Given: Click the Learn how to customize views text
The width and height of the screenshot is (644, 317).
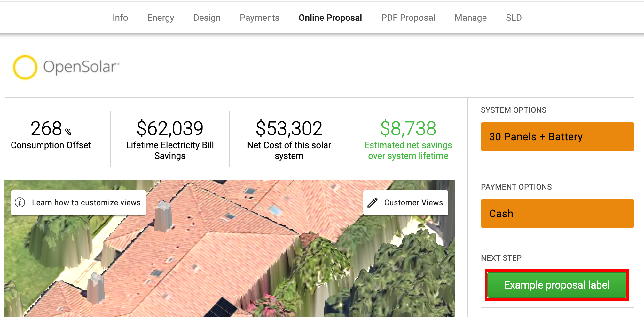Looking at the screenshot, I should (x=86, y=203).
